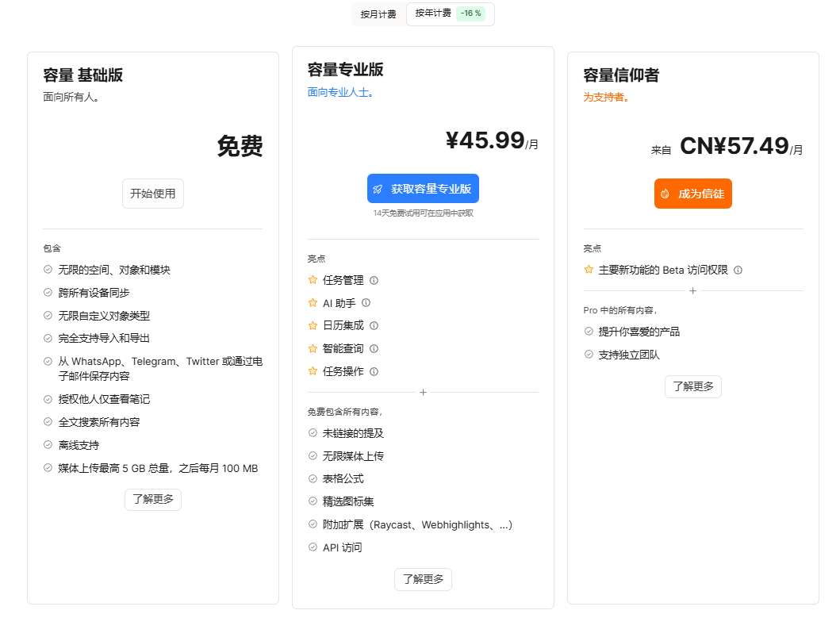Image resolution: width=840 pixels, height=618 pixels.
Task: Click the API 访问 feature item
Action: [x=342, y=547]
